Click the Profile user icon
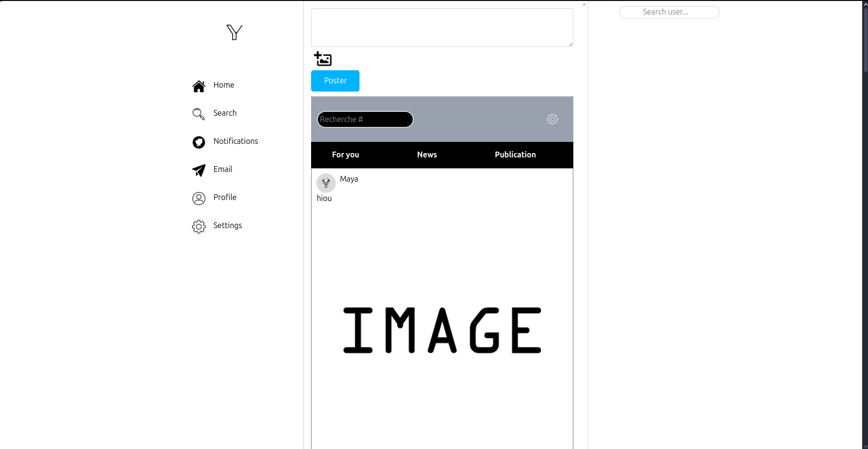The image size is (868, 449). [x=198, y=198]
